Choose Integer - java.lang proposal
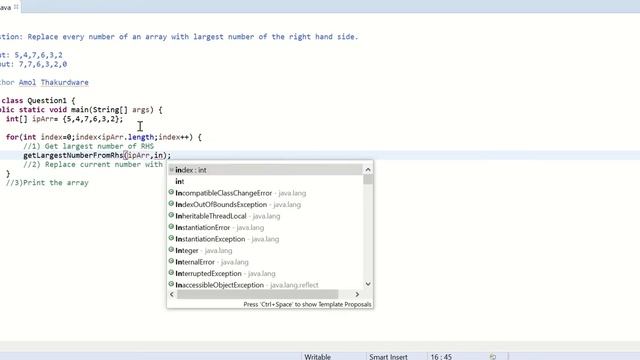This screenshot has width=640, height=360. (265, 250)
